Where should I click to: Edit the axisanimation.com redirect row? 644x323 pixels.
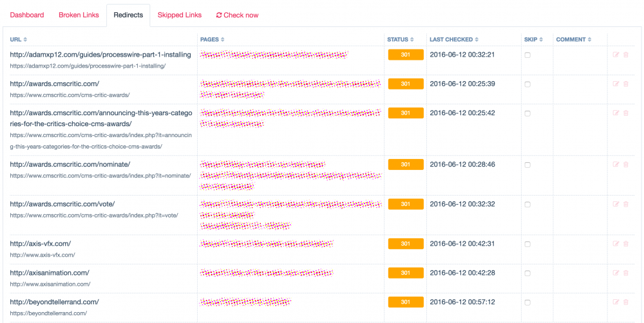pos(616,273)
